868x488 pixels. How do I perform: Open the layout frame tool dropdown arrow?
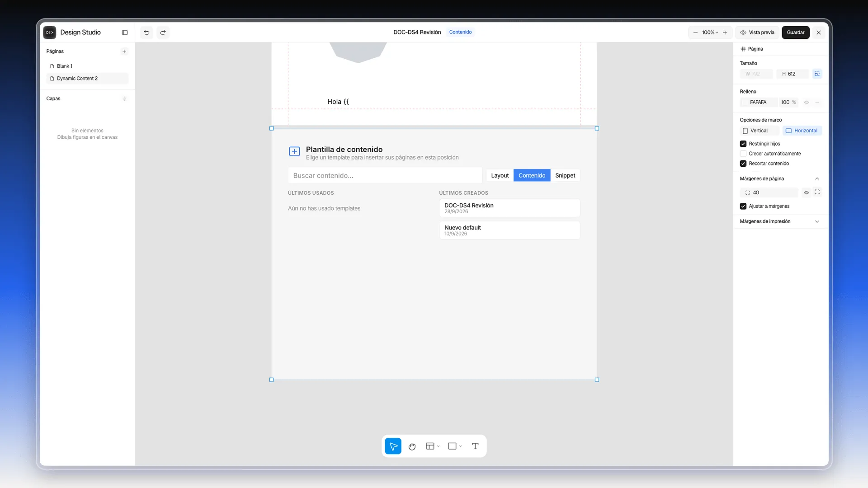pyautogui.click(x=439, y=446)
